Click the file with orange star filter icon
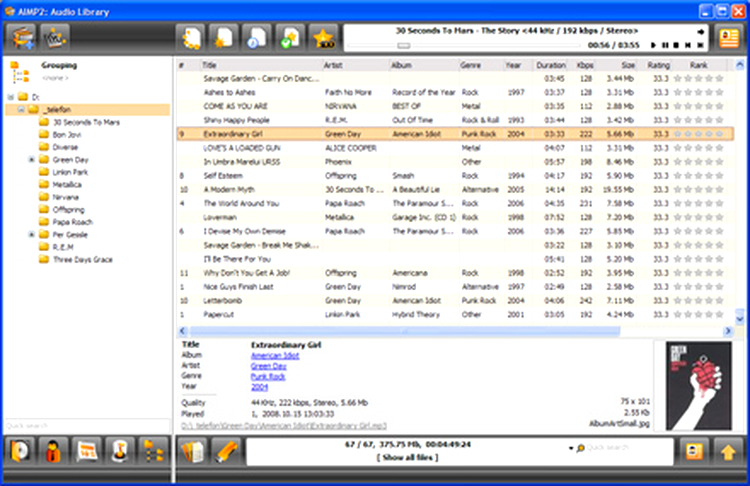This screenshot has width=750, height=486. coord(223,38)
